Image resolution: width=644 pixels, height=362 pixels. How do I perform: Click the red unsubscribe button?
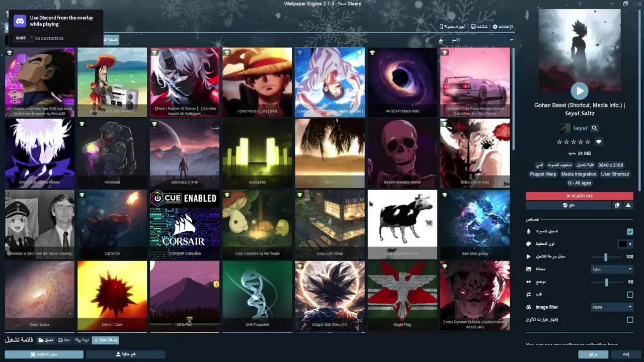(x=579, y=196)
